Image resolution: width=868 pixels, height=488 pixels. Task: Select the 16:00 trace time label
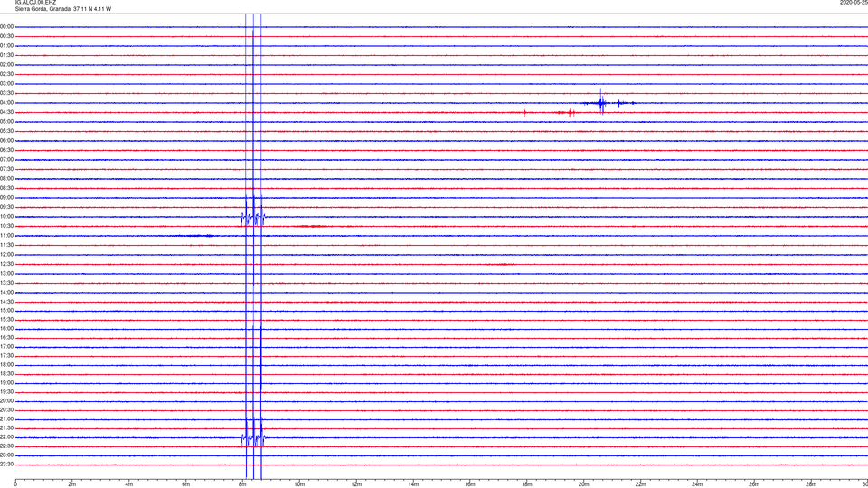click(6, 329)
